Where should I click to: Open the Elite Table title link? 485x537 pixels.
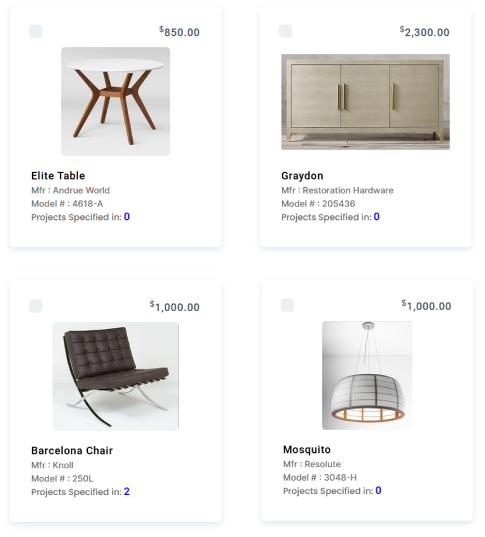click(58, 176)
